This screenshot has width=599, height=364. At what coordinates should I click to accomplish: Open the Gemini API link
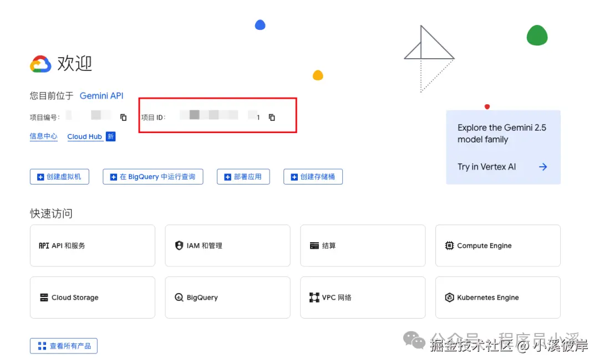101,96
